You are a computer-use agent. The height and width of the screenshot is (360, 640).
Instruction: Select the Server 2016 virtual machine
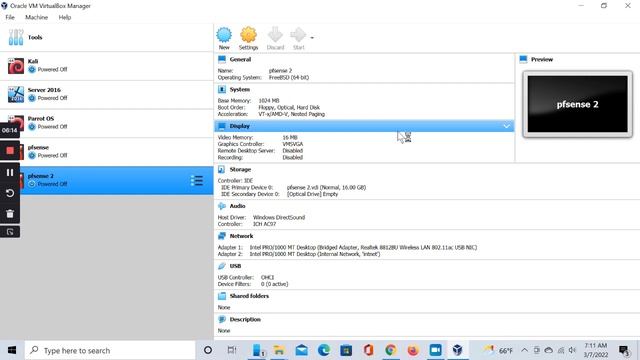click(x=107, y=95)
